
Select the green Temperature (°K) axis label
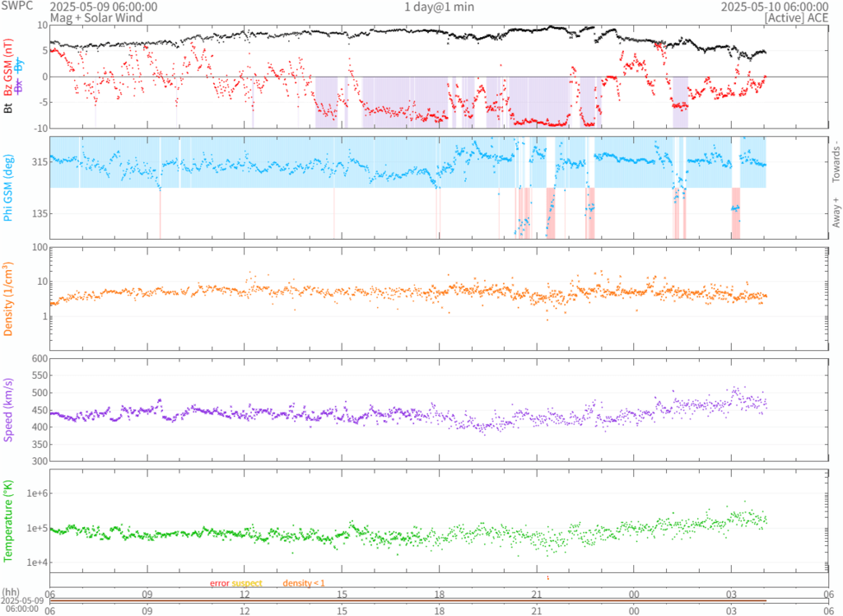click(x=10, y=519)
